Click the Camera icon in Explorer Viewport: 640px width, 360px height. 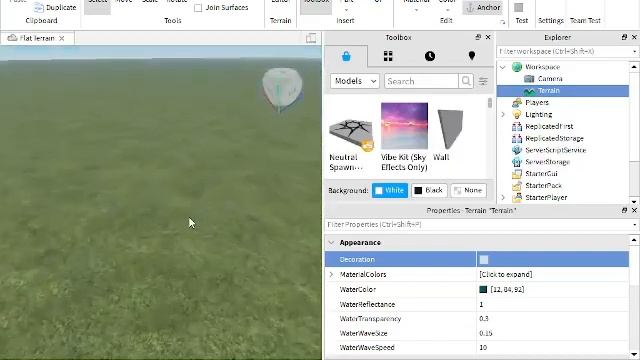tap(529, 78)
